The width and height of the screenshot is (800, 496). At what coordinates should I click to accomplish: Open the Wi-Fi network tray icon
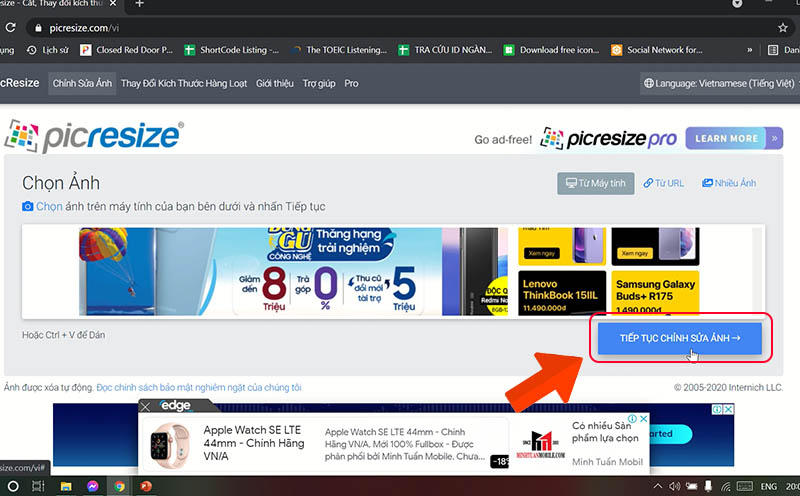pyautogui.click(x=726, y=486)
